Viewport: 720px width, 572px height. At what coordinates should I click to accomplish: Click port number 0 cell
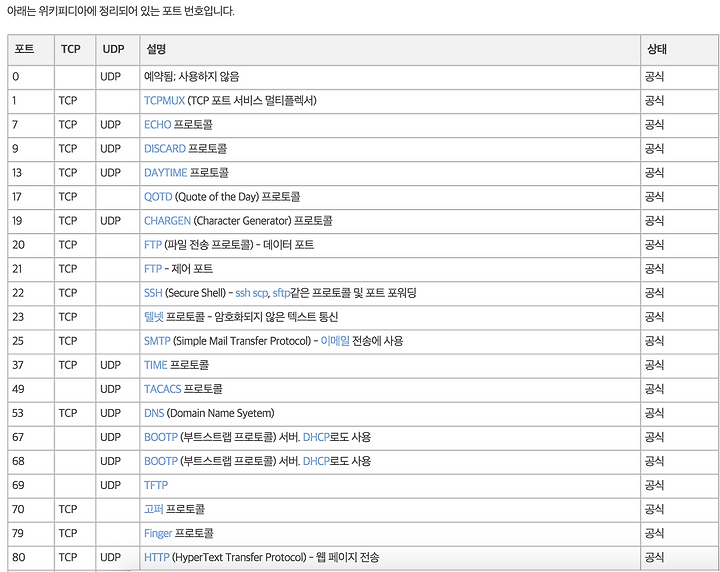(x=31, y=77)
